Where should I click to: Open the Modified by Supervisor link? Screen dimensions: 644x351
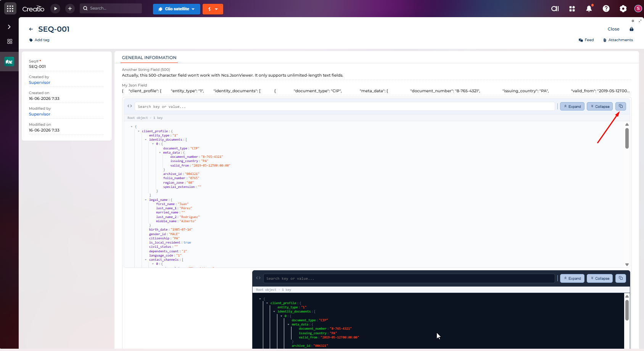(40, 114)
